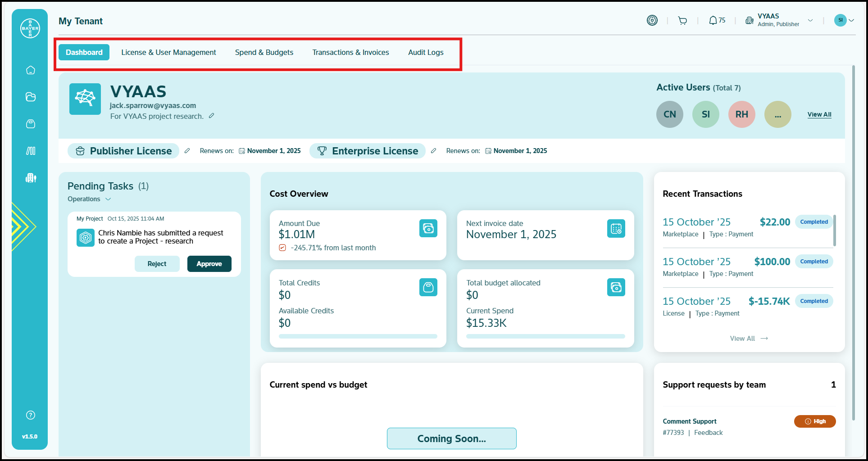Approve Chris Nambie's project request
This screenshot has height=461, width=868.
point(209,264)
